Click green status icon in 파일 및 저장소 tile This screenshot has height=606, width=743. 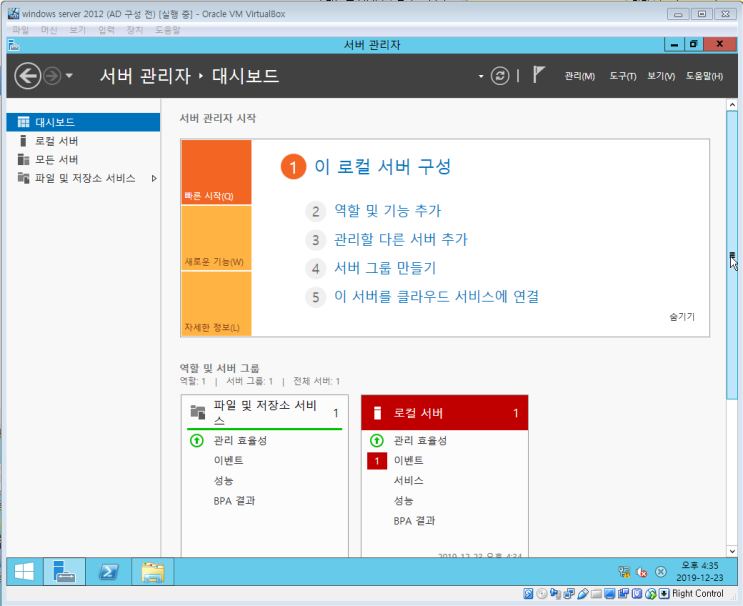(197, 441)
